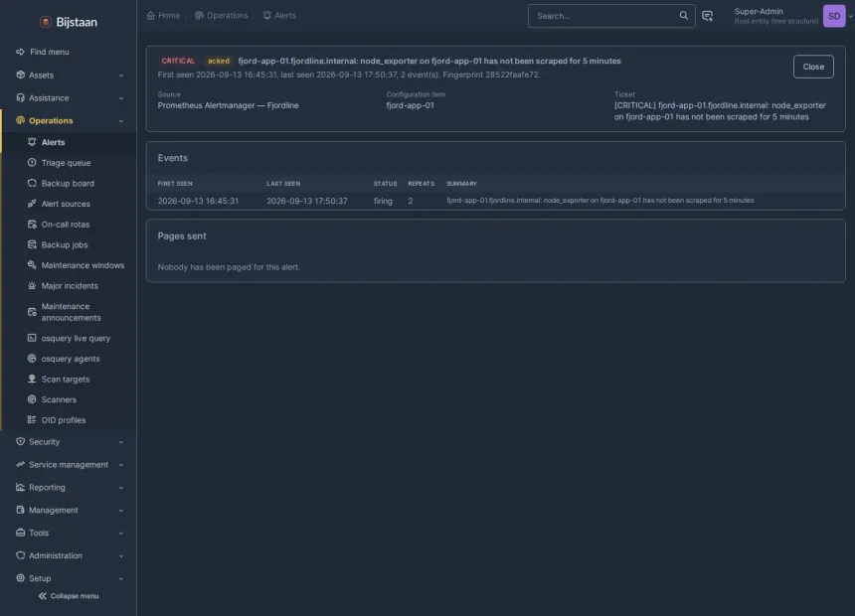Expand the Assets menu chevron
This screenshot has height=616, width=855.
point(121,76)
